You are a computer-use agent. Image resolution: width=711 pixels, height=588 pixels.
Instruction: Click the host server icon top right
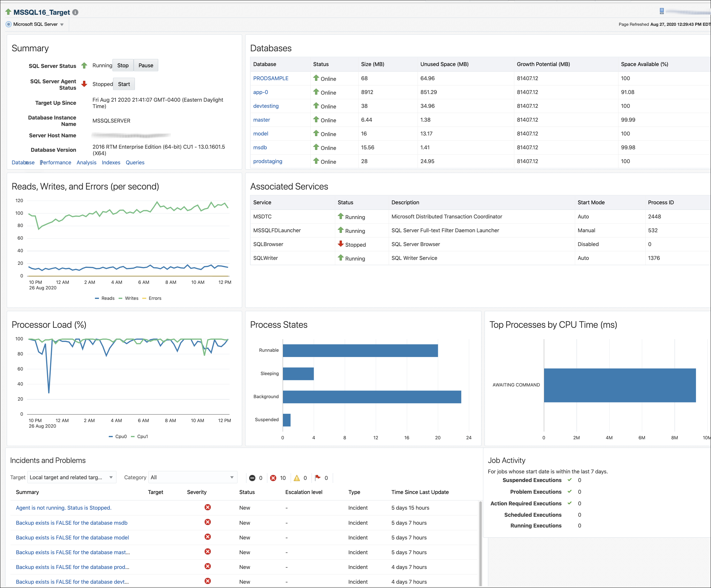pos(662,11)
